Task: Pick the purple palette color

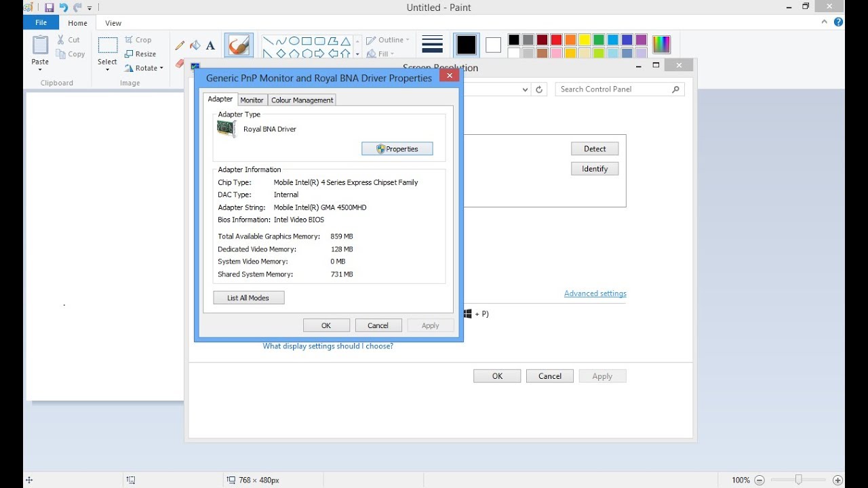Action: point(642,40)
